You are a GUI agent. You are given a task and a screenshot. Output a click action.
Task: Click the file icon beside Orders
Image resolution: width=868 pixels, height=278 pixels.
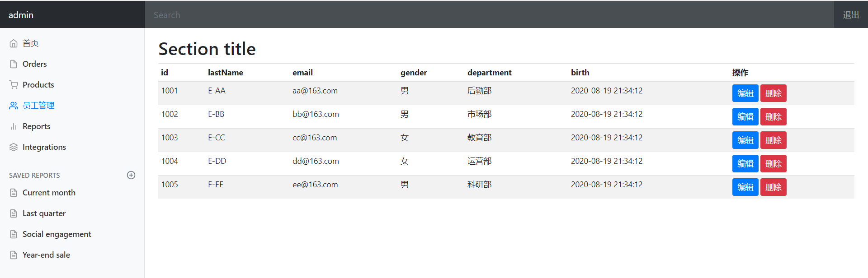point(14,64)
